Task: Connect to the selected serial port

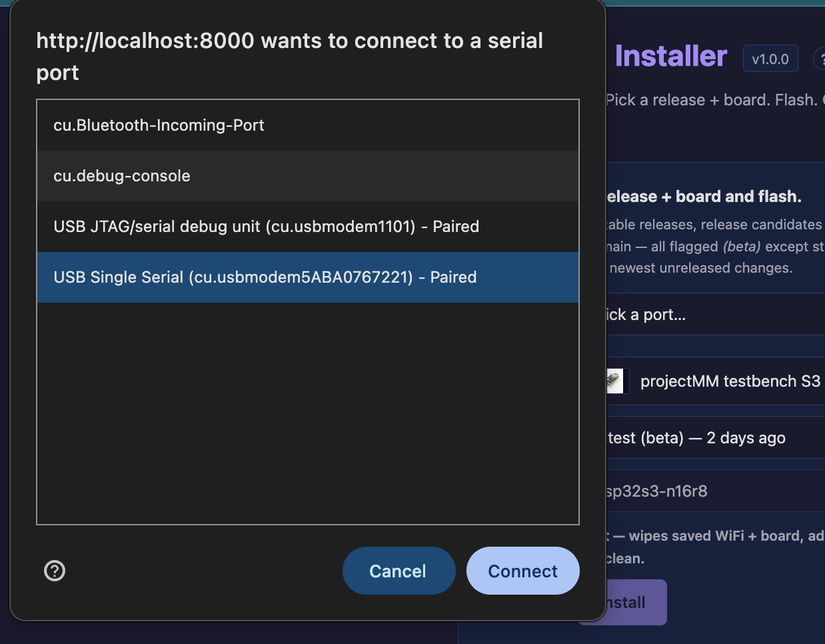Action: 523,571
